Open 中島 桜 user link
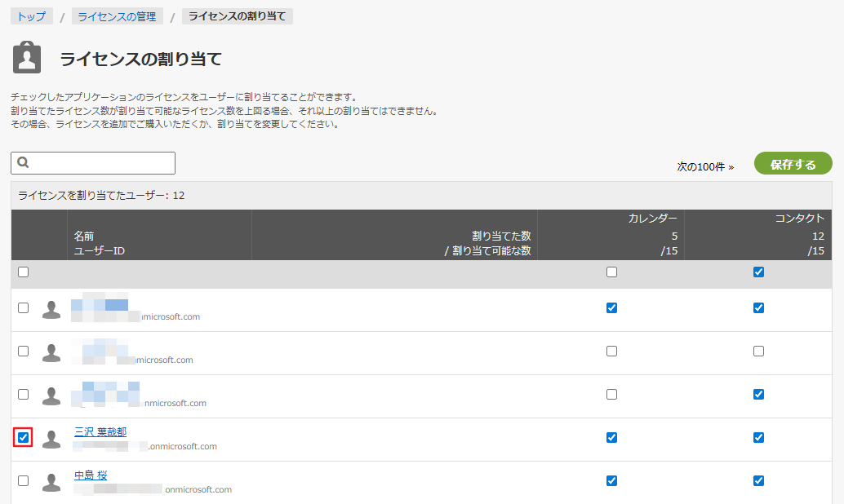The width and height of the screenshot is (844, 504). click(x=91, y=475)
